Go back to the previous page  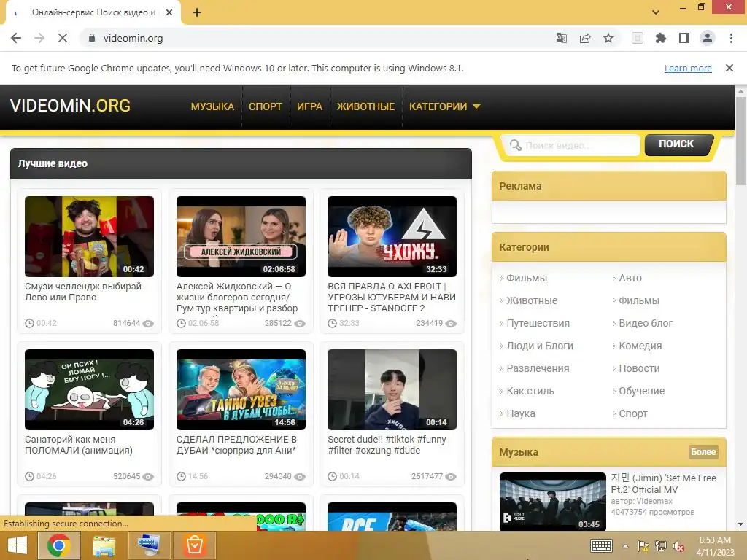pyautogui.click(x=16, y=38)
